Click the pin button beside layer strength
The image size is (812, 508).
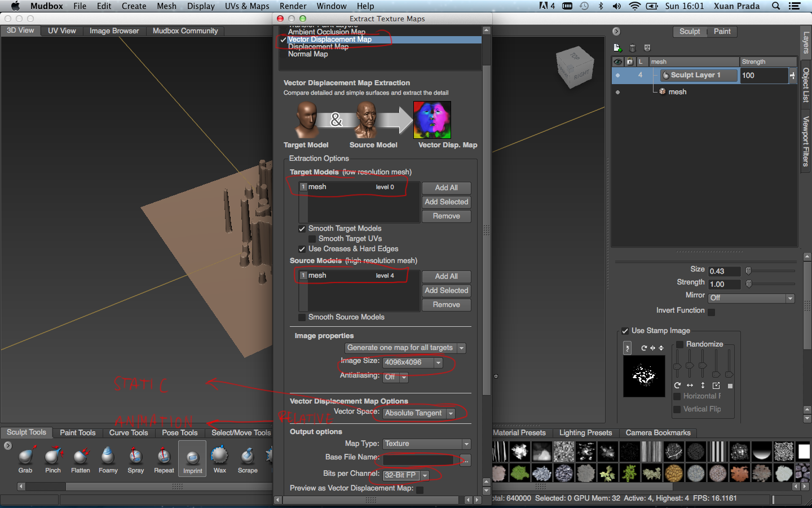792,75
